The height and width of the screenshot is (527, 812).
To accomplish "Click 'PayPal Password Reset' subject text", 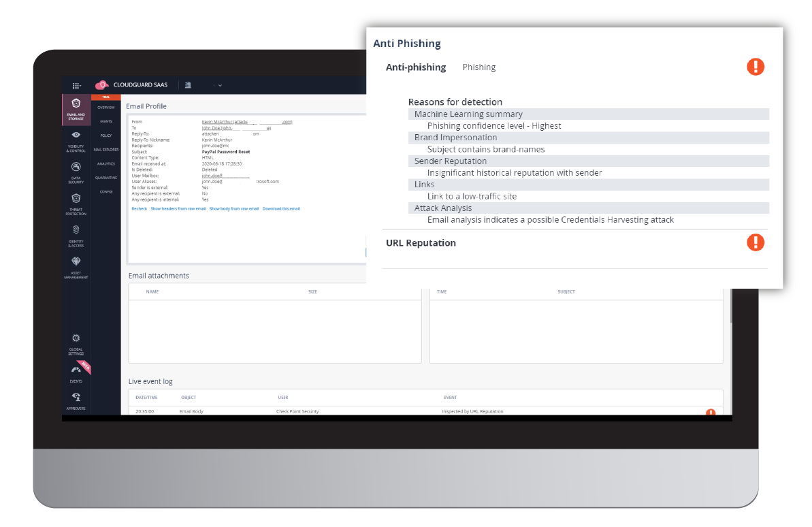I will coord(226,152).
